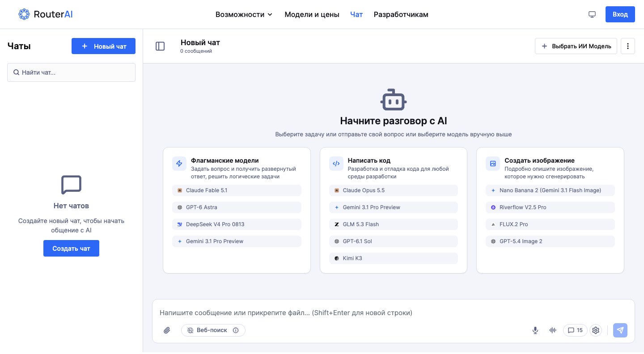Click the Чаты sidebar heading
The height and width of the screenshot is (354, 644).
click(x=19, y=46)
